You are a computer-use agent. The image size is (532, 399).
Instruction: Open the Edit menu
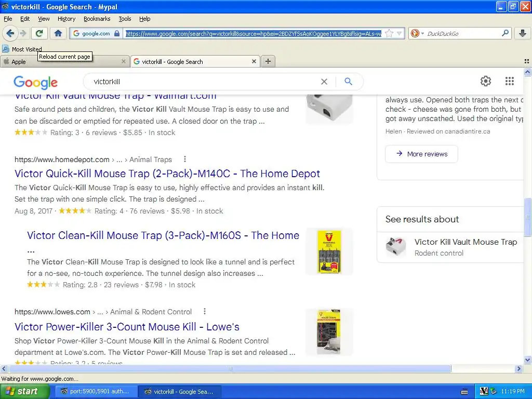pos(25,19)
